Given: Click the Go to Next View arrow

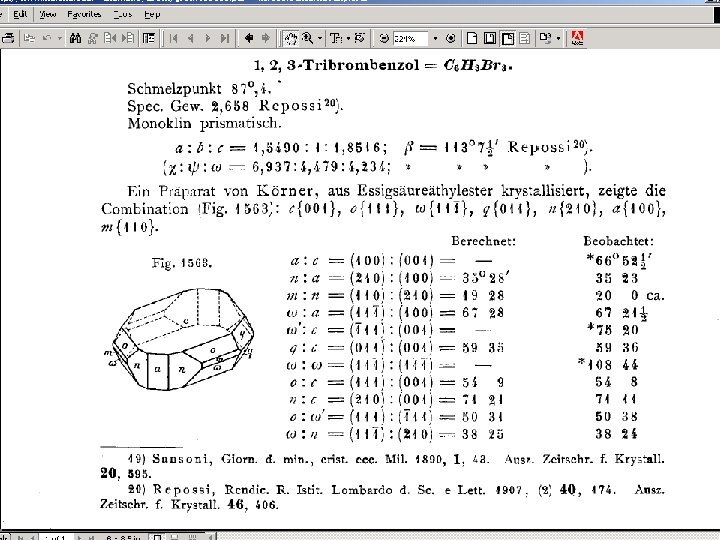Looking at the screenshot, I should [266, 38].
